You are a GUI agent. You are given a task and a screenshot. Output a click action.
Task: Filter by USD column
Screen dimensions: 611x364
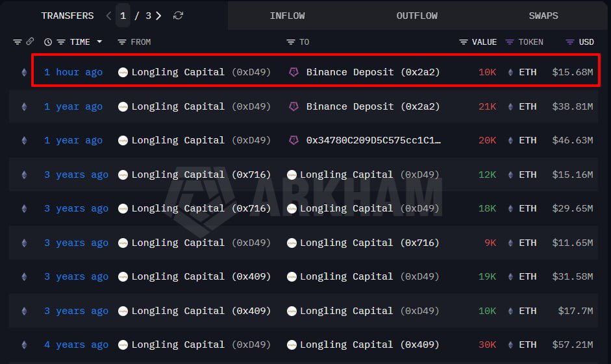point(569,42)
